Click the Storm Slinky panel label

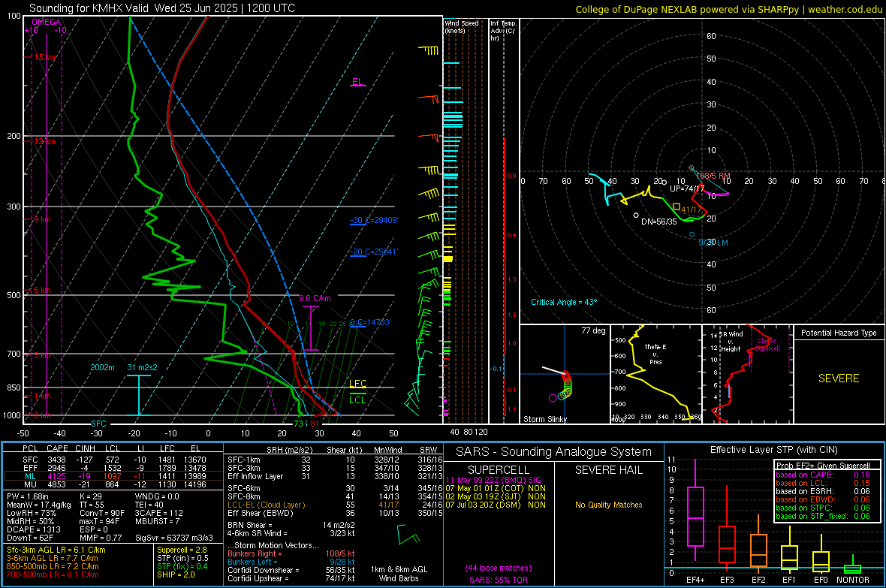[x=544, y=419]
